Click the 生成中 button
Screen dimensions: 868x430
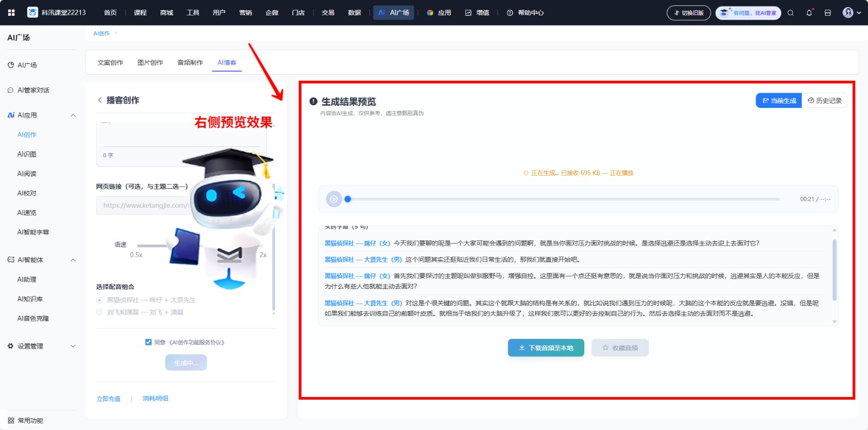(x=186, y=363)
